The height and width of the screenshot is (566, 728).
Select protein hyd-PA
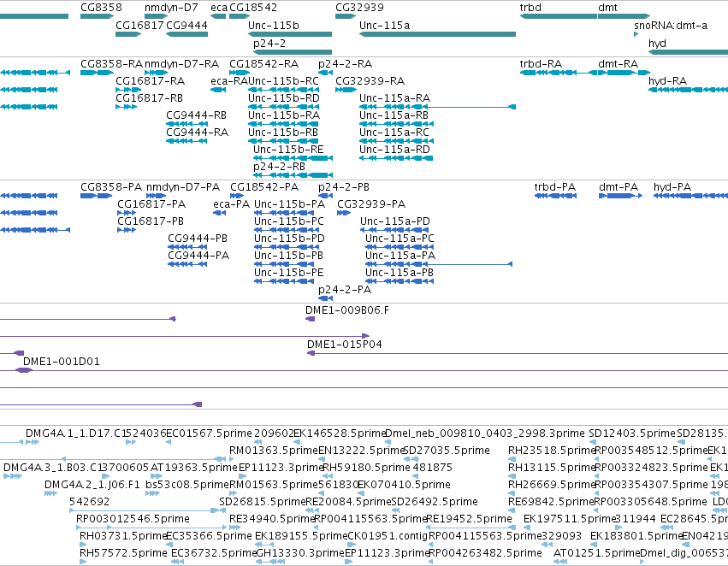pos(672,187)
